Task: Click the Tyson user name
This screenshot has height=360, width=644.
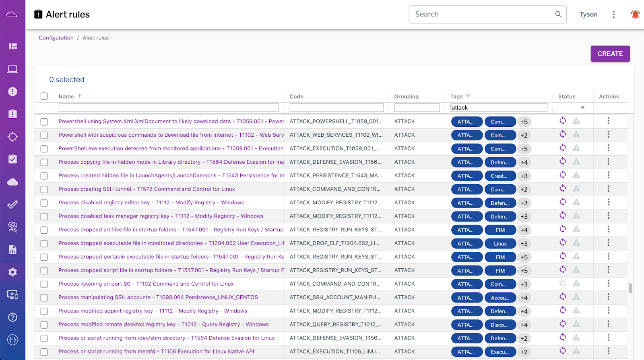Action: click(x=588, y=14)
